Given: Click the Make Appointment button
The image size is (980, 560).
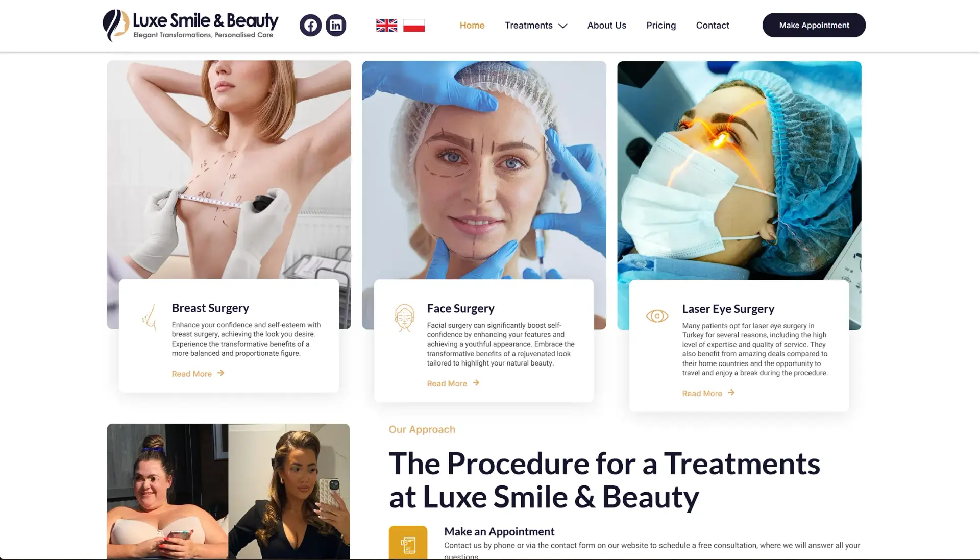Looking at the screenshot, I should (x=814, y=25).
